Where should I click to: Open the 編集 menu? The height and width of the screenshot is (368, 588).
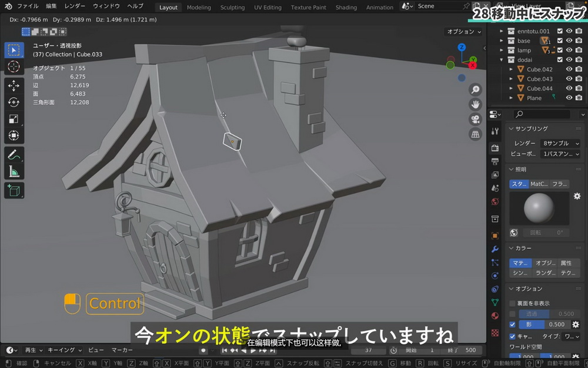pyautogui.click(x=51, y=6)
